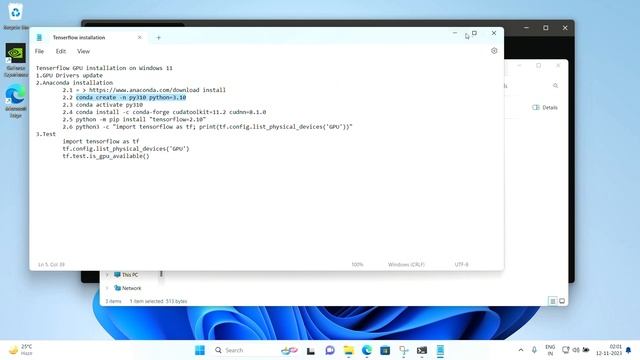Open Notepad settings gear icon
640x360 pixels.
pyautogui.click(x=494, y=51)
